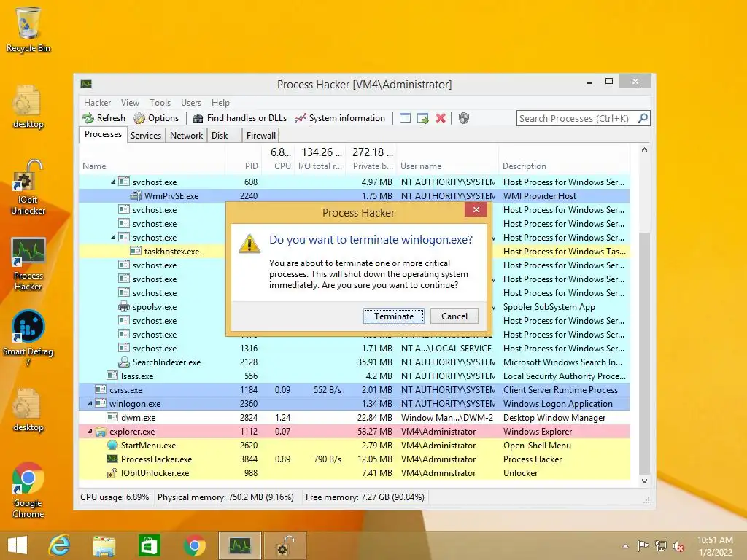
Task: Open Options from the toolbar
Action: (156, 118)
